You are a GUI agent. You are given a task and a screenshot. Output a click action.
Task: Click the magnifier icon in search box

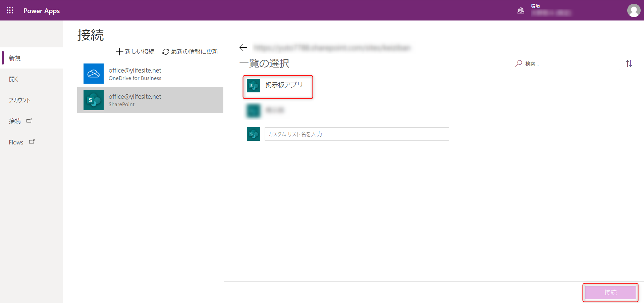[x=519, y=63]
